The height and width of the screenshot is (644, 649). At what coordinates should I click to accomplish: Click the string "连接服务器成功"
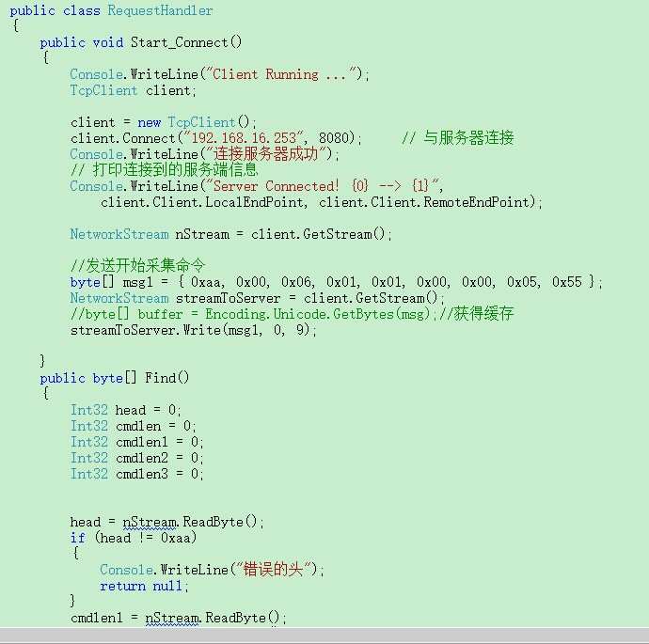click(266, 154)
